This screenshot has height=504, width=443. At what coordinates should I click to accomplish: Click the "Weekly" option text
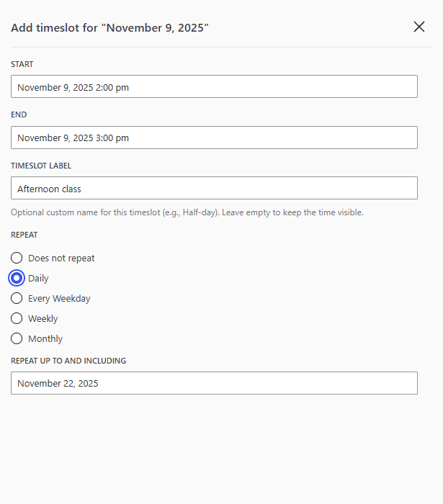42,318
